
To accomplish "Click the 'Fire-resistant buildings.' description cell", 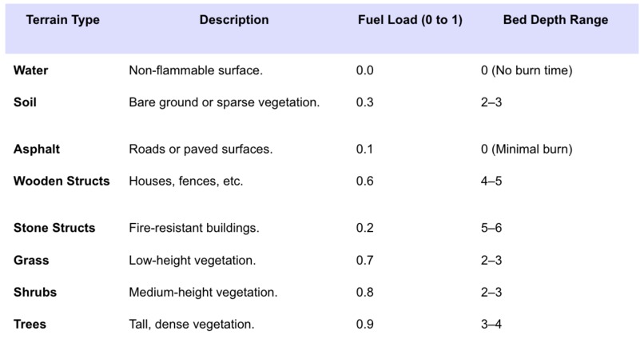I will coord(194,228).
